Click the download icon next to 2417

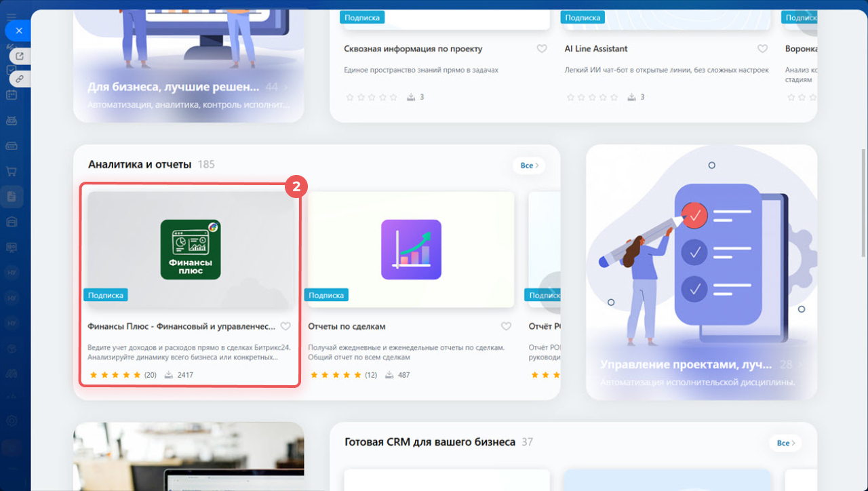169,375
